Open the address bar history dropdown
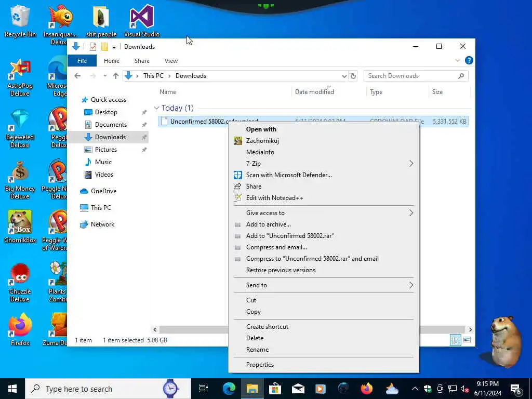The height and width of the screenshot is (399, 532). click(344, 76)
